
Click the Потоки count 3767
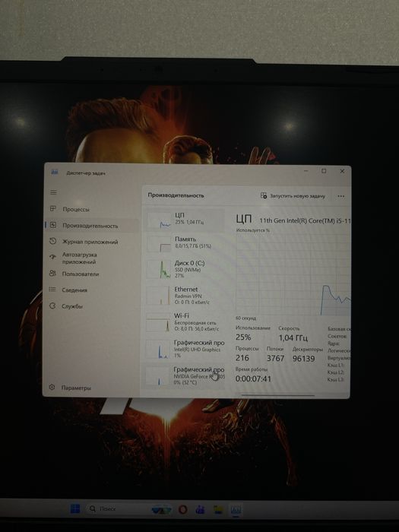(x=275, y=358)
